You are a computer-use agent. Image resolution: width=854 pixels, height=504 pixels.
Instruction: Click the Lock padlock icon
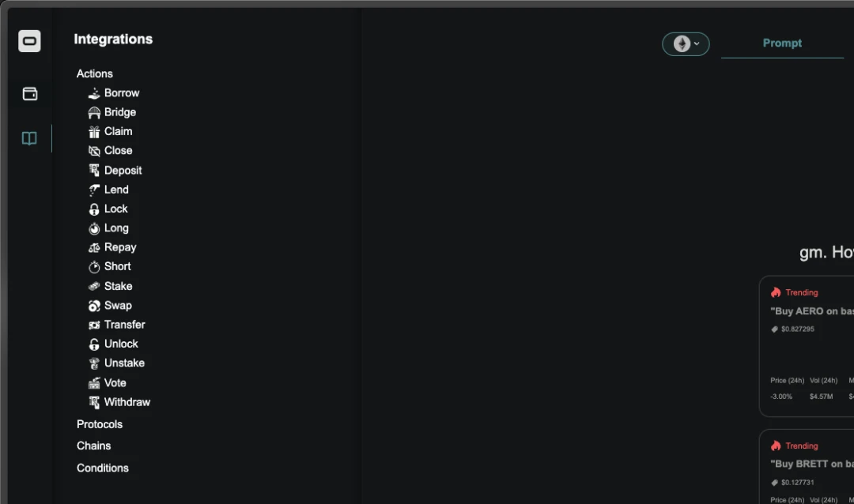pyautogui.click(x=94, y=209)
